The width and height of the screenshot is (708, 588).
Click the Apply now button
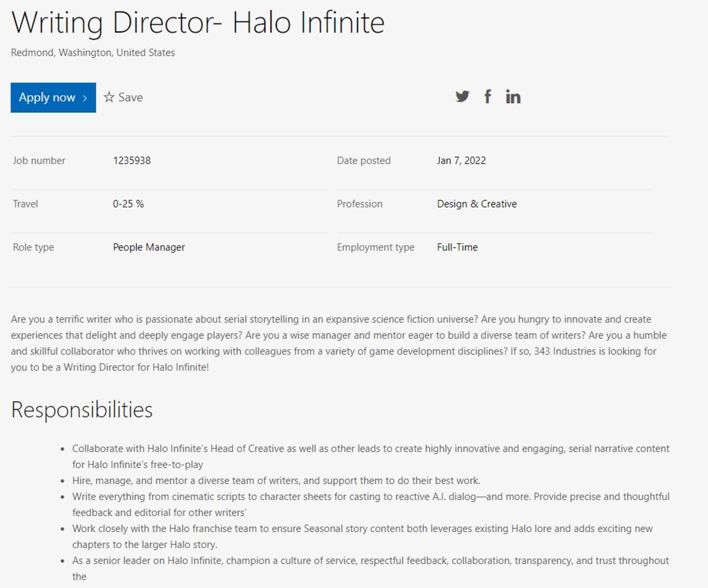53,97
